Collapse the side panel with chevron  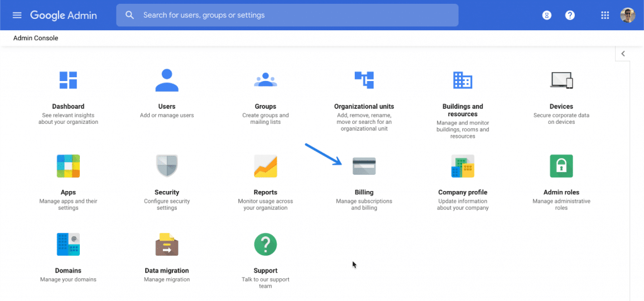click(x=623, y=54)
